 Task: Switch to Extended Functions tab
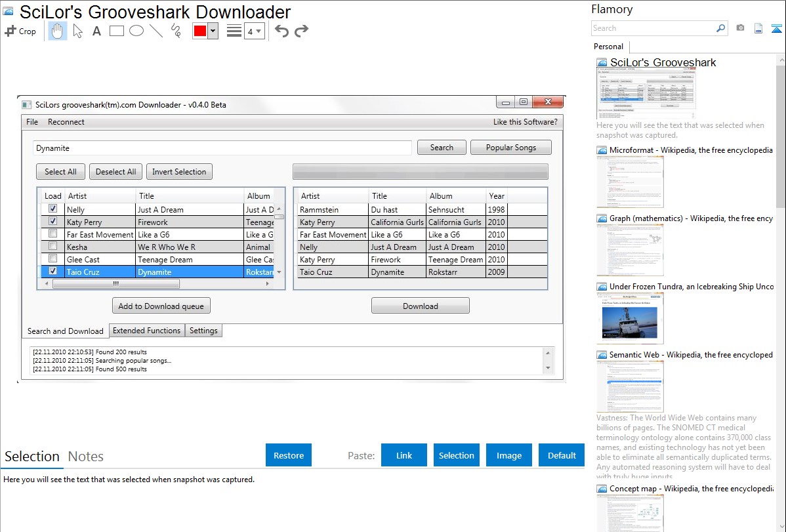[146, 331]
